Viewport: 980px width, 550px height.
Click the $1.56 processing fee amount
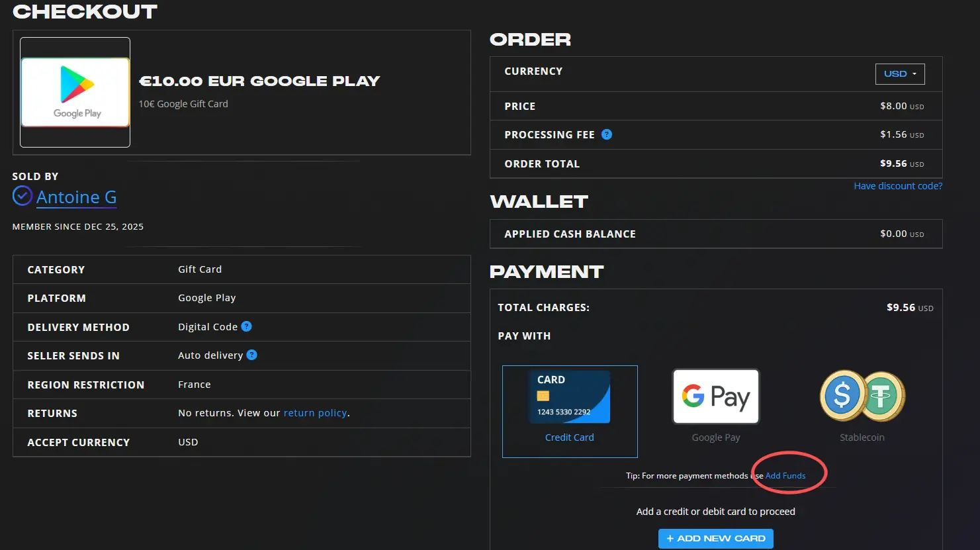[x=902, y=134]
